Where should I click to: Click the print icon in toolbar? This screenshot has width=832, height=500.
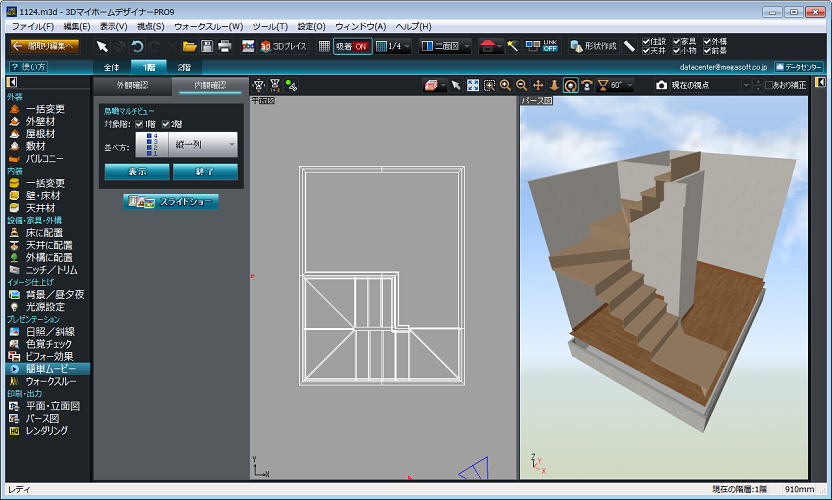click(x=225, y=46)
